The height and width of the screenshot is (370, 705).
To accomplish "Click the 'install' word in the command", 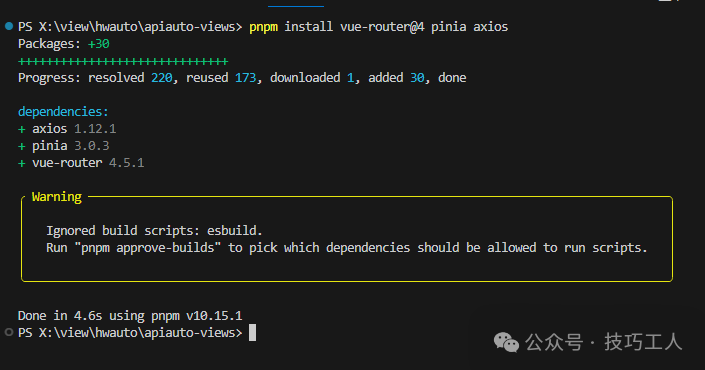I will (x=309, y=27).
